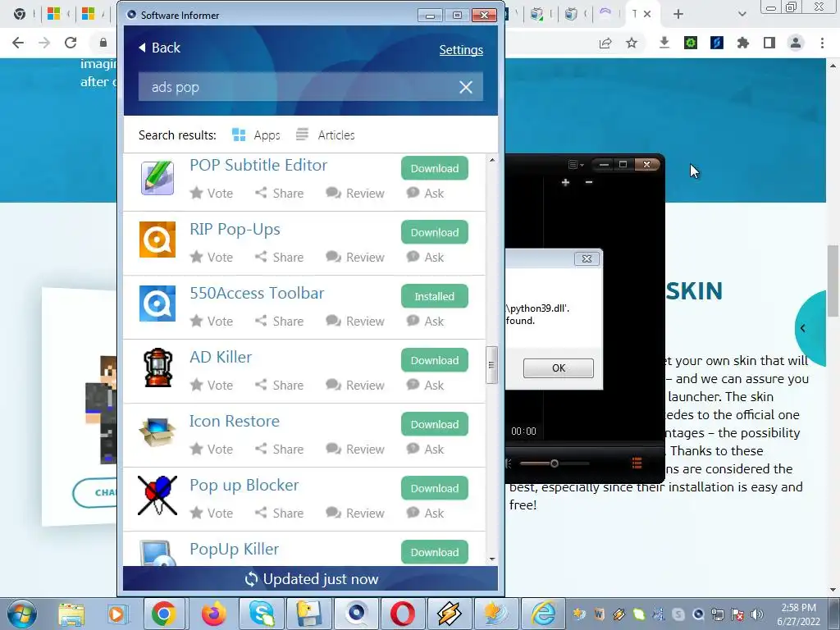Open Firefox from the taskbar
The height and width of the screenshot is (630, 840).
pos(214,614)
